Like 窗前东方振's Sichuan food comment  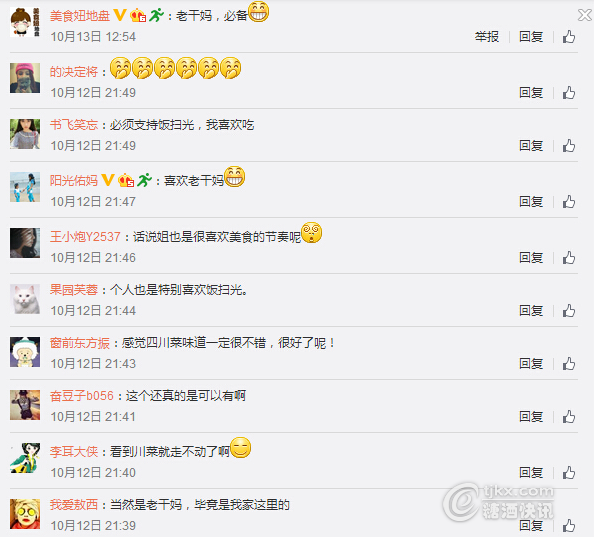[569, 364]
